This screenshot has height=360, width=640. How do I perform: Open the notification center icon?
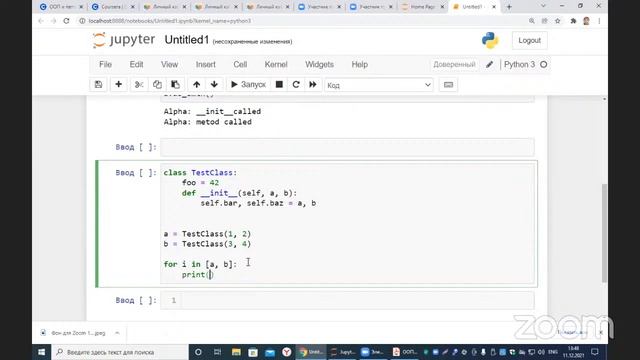point(595,352)
